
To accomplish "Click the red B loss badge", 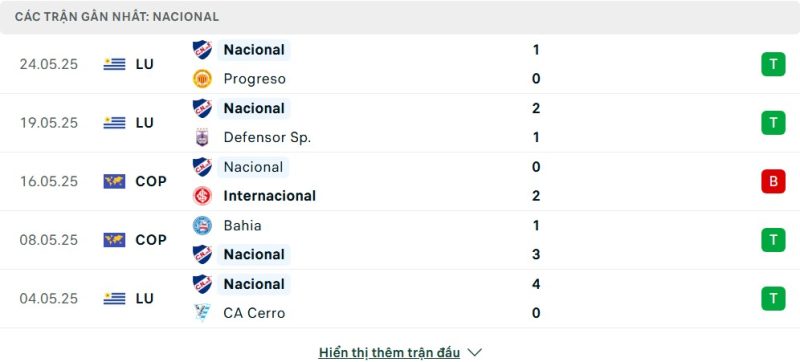I will coord(773,182).
